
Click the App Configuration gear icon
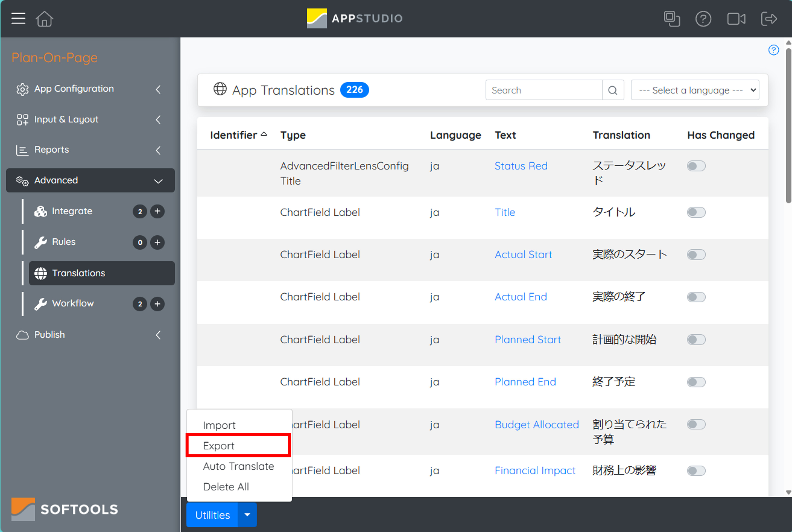(22, 89)
